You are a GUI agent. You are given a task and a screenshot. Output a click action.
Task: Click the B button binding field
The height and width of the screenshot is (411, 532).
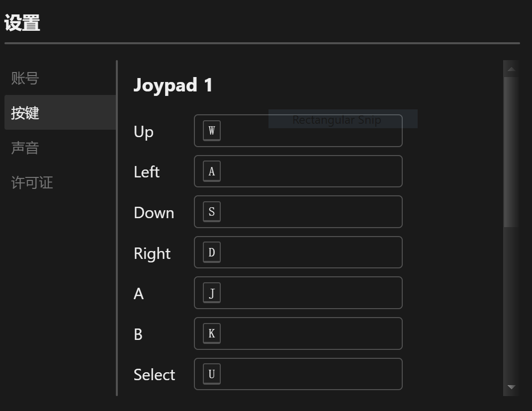tap(298, 333)
